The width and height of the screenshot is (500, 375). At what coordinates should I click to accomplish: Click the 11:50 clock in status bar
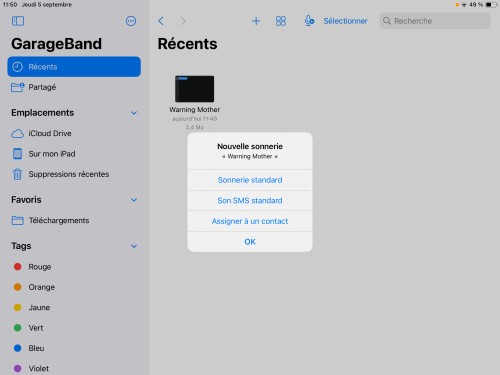click(10, 5)
